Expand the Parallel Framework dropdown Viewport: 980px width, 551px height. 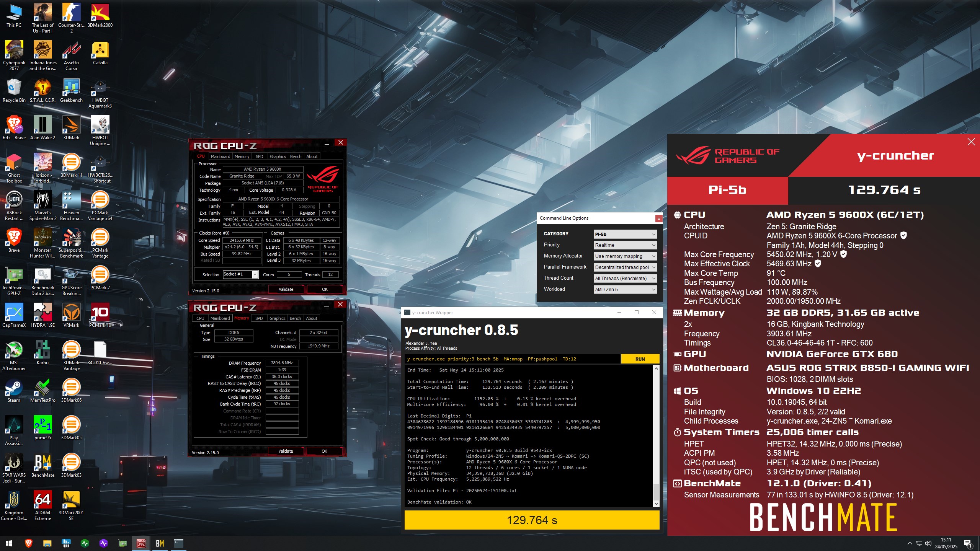point(625,267)
